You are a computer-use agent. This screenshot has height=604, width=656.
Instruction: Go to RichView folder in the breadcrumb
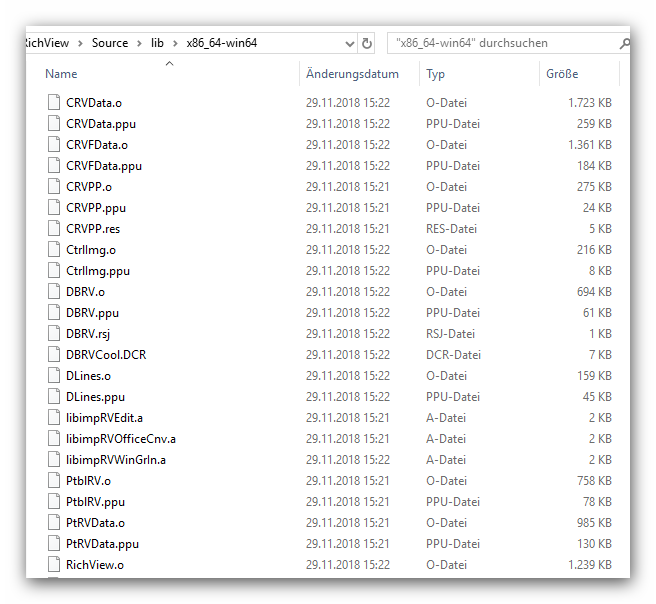[x=47, y=43]
